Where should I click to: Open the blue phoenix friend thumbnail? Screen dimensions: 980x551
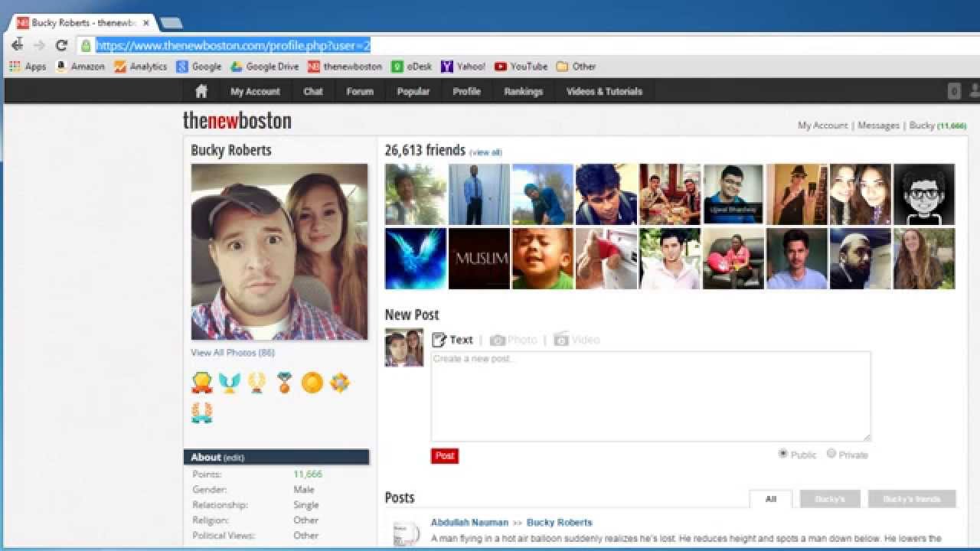[x=416, y=259]
